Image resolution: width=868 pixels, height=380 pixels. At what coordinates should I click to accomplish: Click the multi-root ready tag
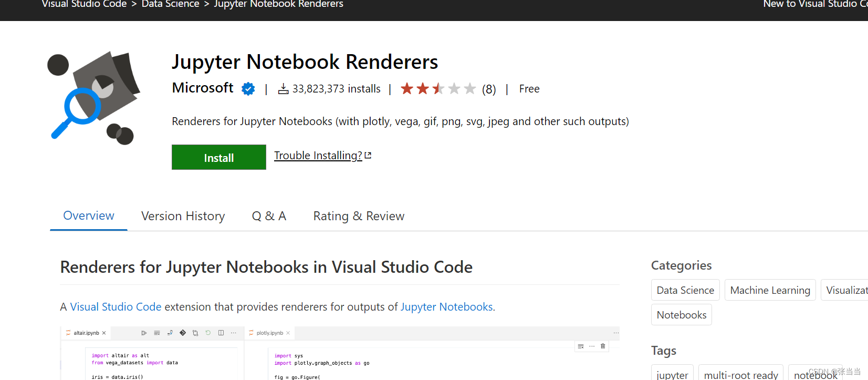tap(741, 373)
